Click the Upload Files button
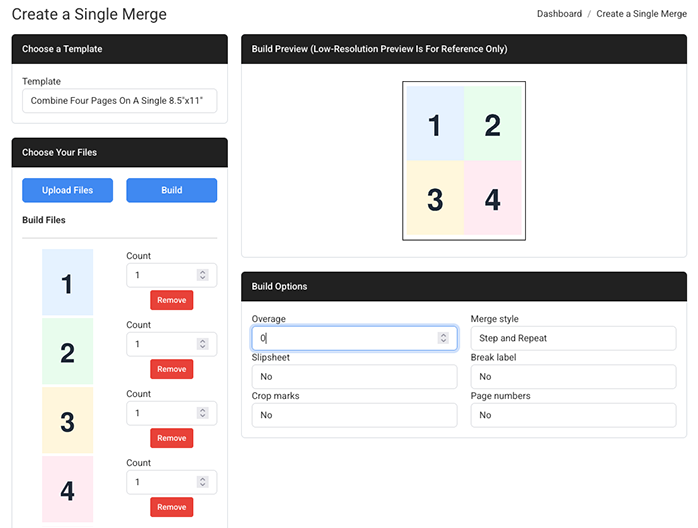 [67, 190]
